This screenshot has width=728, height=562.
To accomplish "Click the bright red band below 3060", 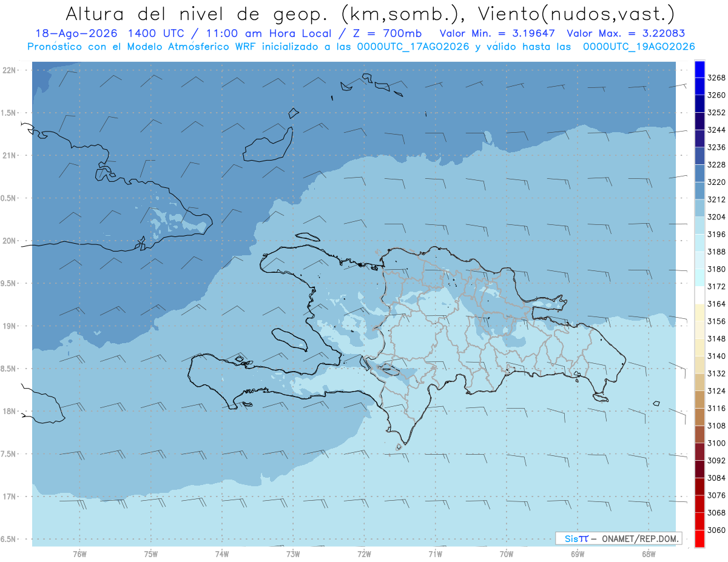I will click(699, 538).
